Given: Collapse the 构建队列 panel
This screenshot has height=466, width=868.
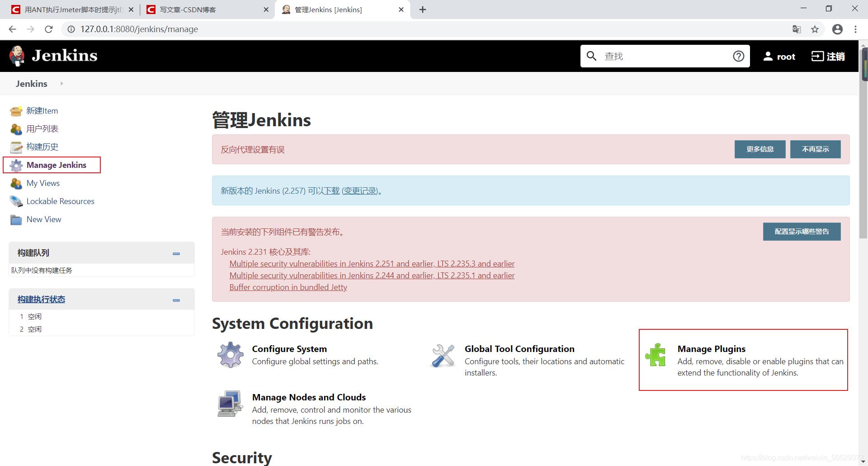Looking at the screenshot, I should tap(176, 254).
